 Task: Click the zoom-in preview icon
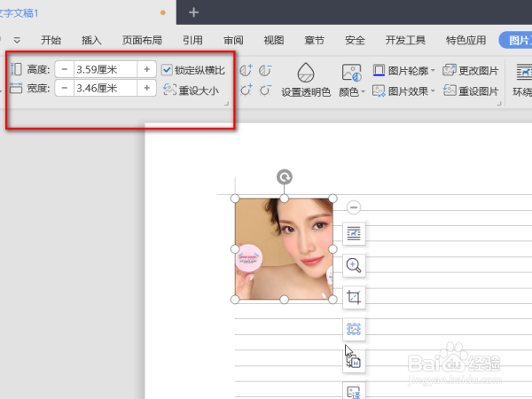tap(354, 265)
